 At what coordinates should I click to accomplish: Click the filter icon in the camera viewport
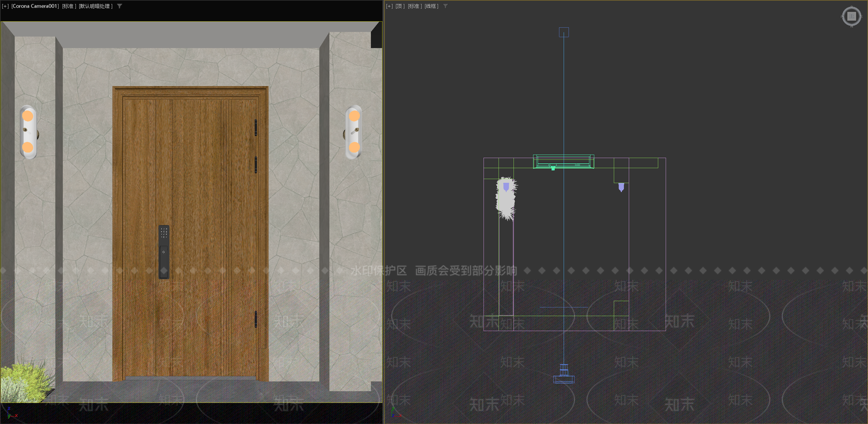pos(119,7)
